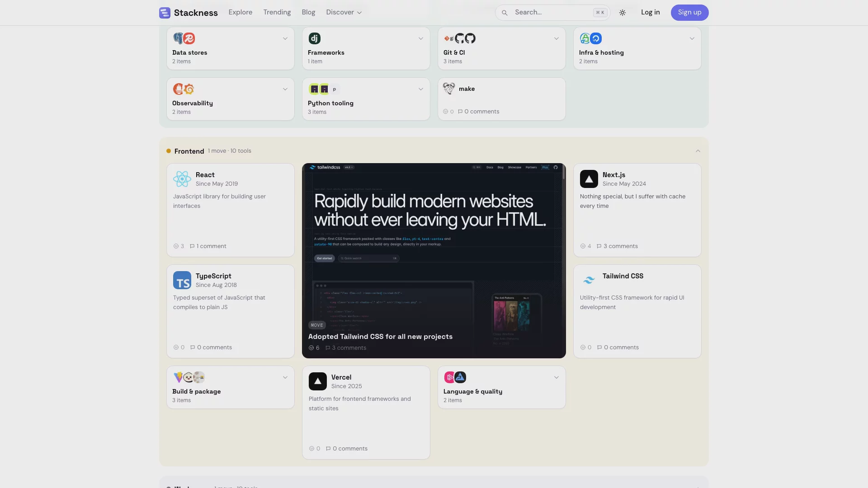Click the React atom logo

(x=182, y=179)
